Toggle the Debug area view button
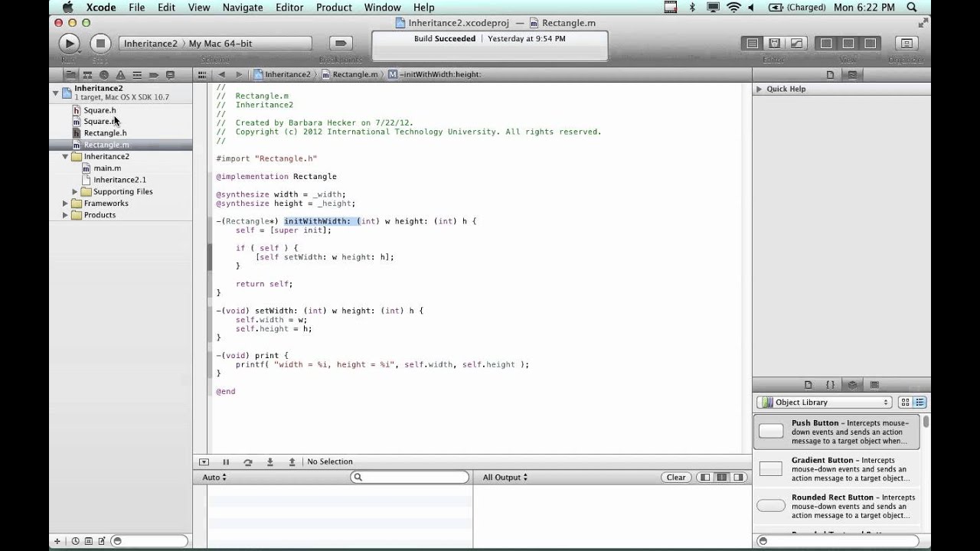The height and width of the screenshot is (551, 980). click(x=848, y=44)
